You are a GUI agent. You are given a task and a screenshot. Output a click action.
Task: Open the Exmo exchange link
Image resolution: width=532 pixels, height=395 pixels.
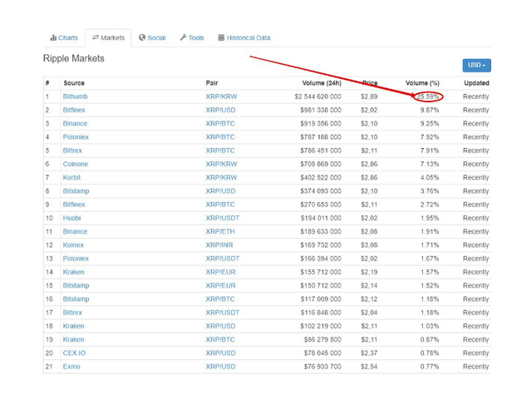point(71,367)
